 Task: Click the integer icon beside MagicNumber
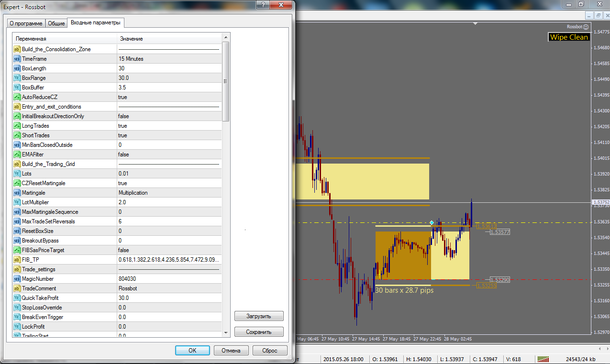(x=17, y=279)
